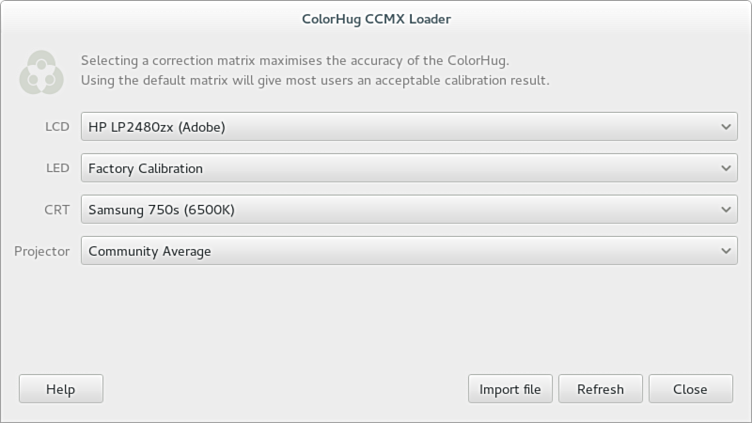Open the Samsung 750s (6500K) combo box
The width and height of the screenshot is (752, 423).
[x=400, y=210]
